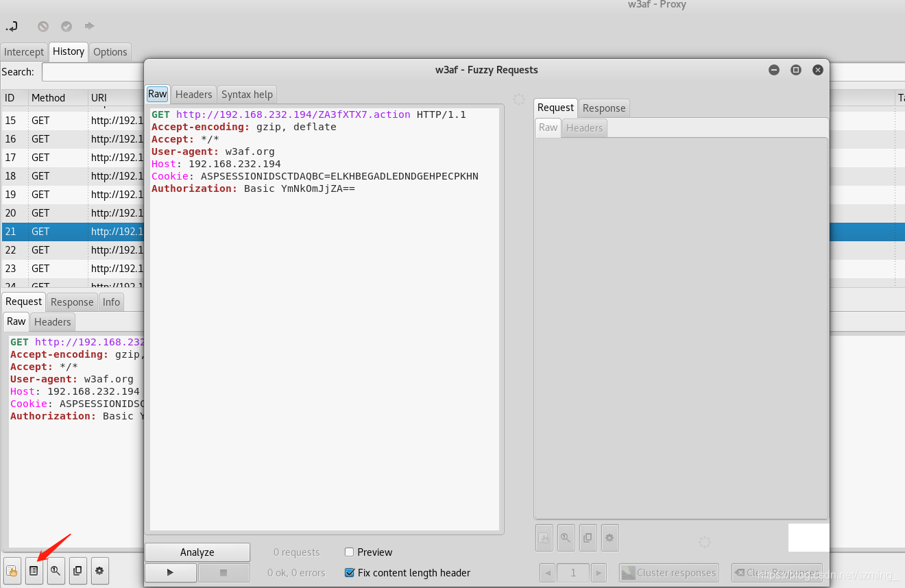Click the response page number field
Image resolution: width=905 pixels, height=588 pixels.
[x=573, y=573]
